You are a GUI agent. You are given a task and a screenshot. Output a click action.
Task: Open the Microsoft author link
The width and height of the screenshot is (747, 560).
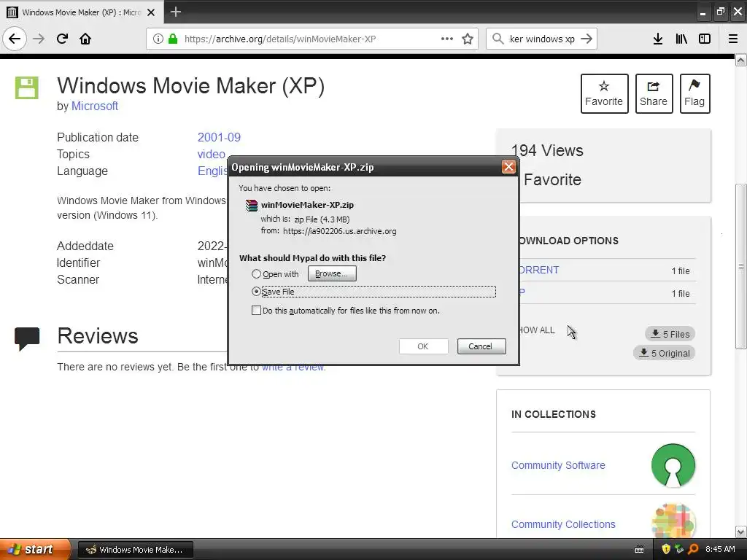point(94,106)
